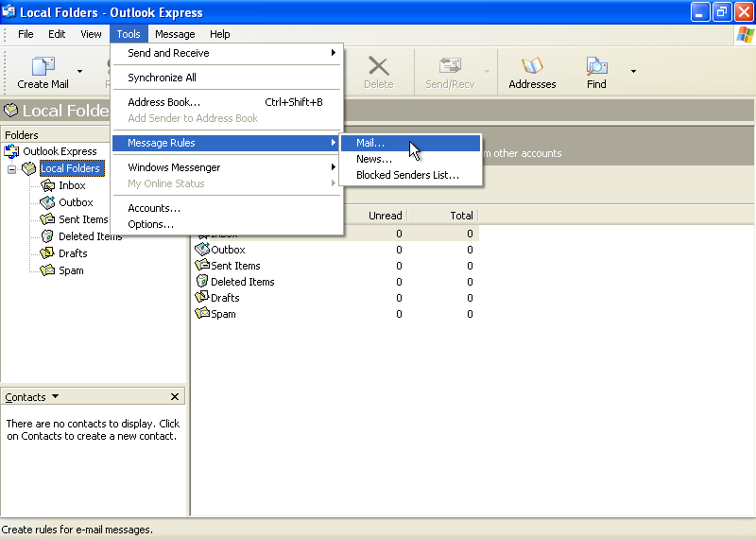Click Spam Total count cell

point(470,314)
